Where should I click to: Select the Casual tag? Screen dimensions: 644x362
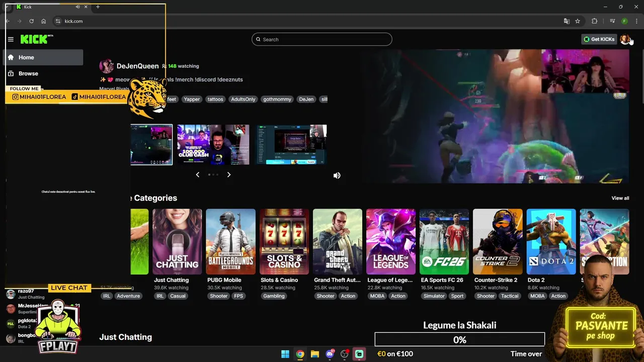178,296
